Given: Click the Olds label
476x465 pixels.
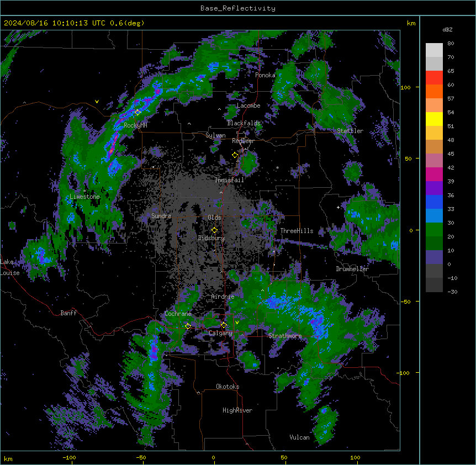Looking at the screenshot, I should [x=214, y=218].
